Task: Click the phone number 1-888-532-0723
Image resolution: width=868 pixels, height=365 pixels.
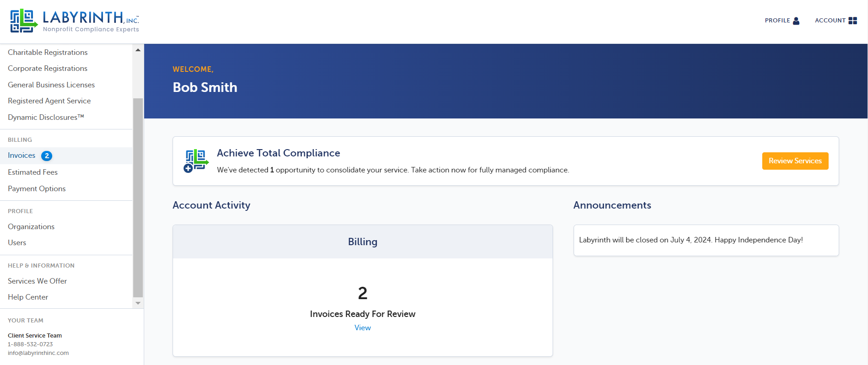Action: (30, 344)
